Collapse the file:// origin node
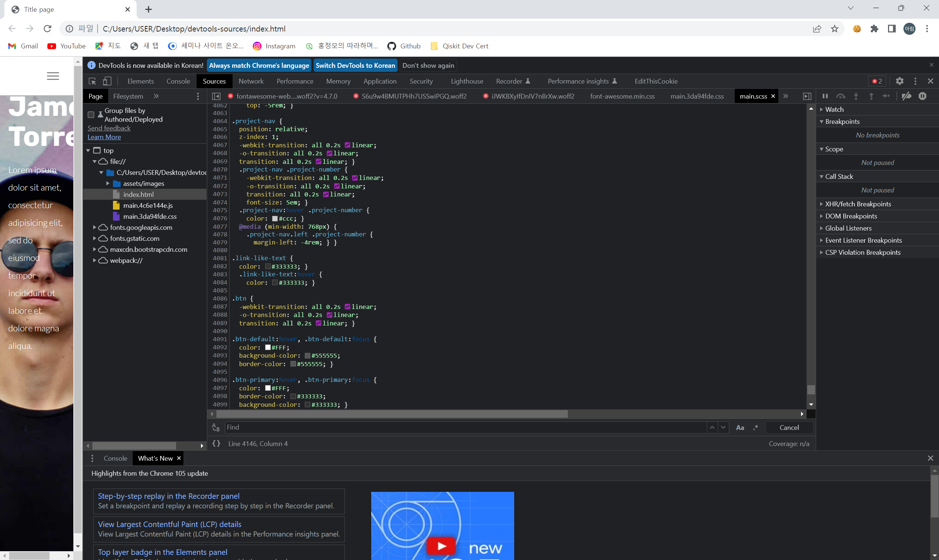 tap(95, 161)
